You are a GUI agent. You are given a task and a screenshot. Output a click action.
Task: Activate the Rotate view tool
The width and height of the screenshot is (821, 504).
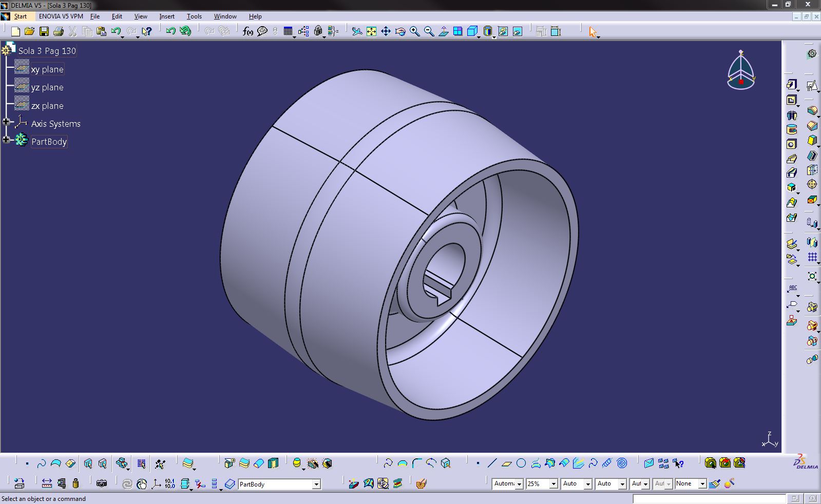point(400,31)
